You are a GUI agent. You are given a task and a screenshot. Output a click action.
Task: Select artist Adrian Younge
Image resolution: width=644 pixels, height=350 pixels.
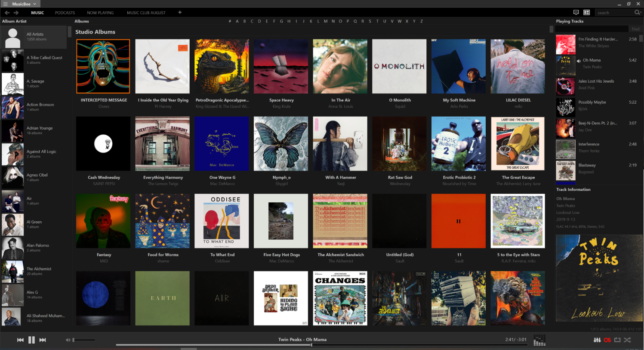point(34,130)
